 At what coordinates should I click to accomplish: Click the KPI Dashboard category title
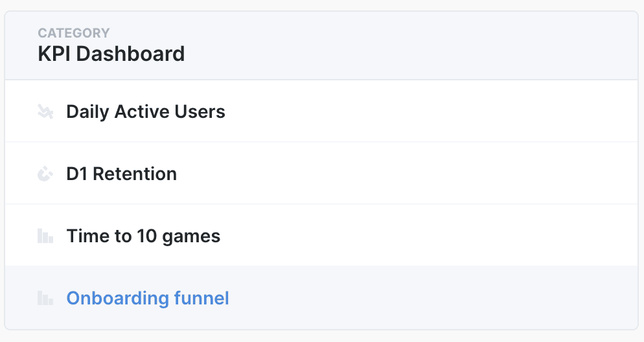point(111,54)
